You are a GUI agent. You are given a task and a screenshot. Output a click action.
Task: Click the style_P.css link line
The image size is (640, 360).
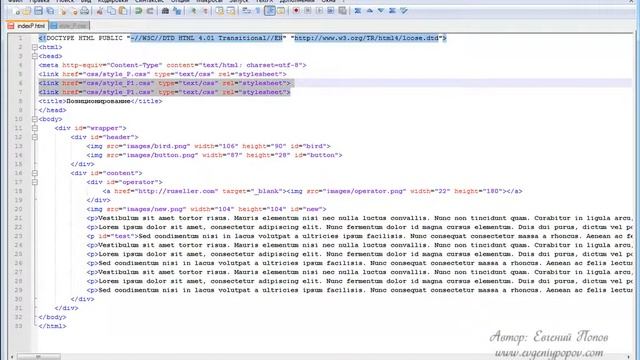[x=162, y=74]
